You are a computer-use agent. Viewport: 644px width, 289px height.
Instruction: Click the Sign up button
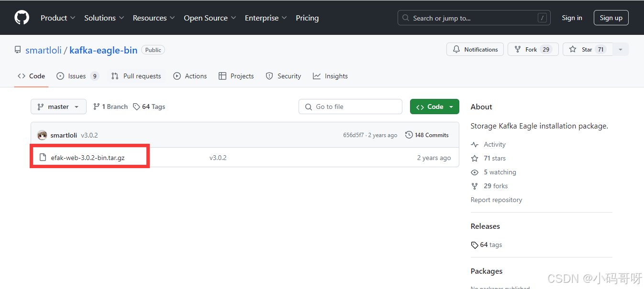click(611, 18)
